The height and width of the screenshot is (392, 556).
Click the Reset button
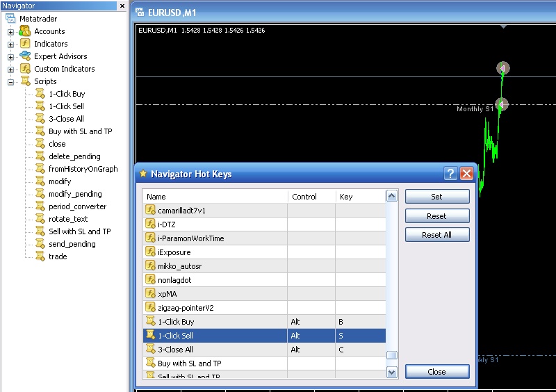[437, 216]
